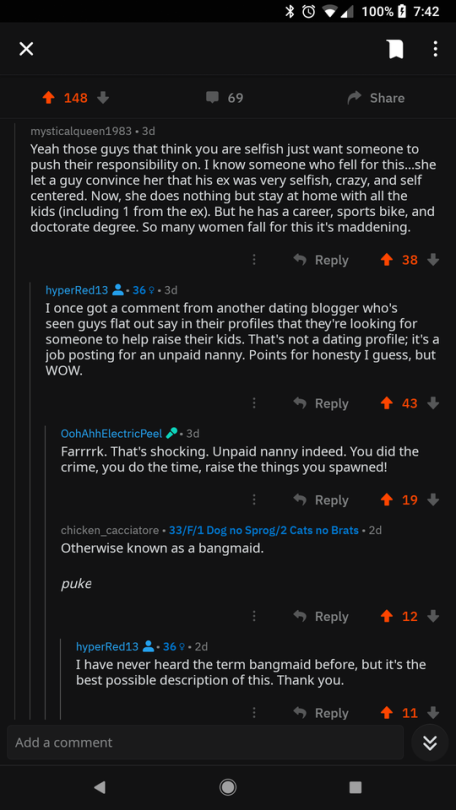This screenshot has width=456, height=810.
Task: Downvote the post next to 148 score
Action: (x=103, y=98)
